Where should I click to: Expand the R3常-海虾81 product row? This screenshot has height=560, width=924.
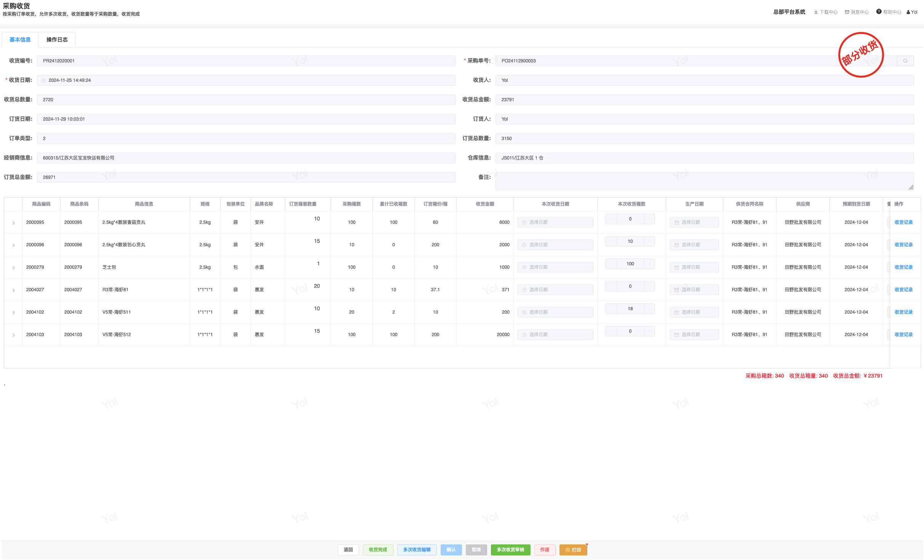(x=13, y=290)
